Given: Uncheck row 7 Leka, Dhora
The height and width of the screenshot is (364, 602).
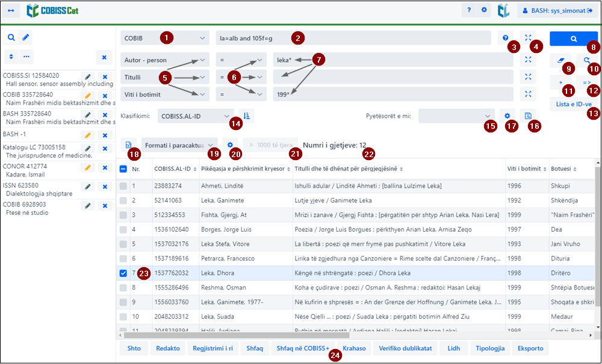Looking at the screenshot, I should (x=123, y=273).
